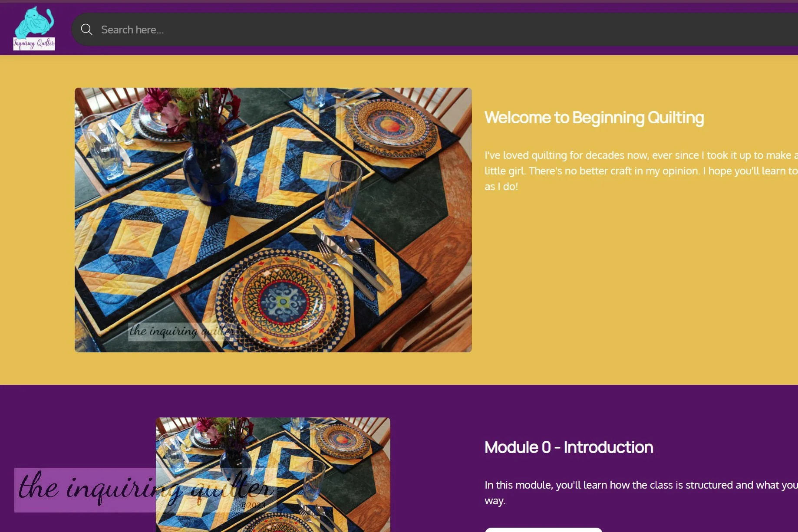This screenshot has height=532, width=798.
Task: Click the small watermark inside the hero image
Action: pyautogui.click(x=182, y=332)
